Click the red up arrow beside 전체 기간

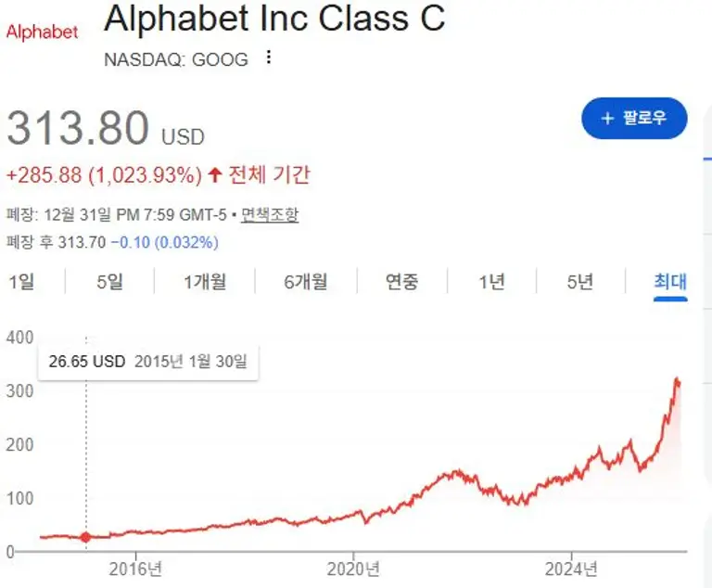215,174
